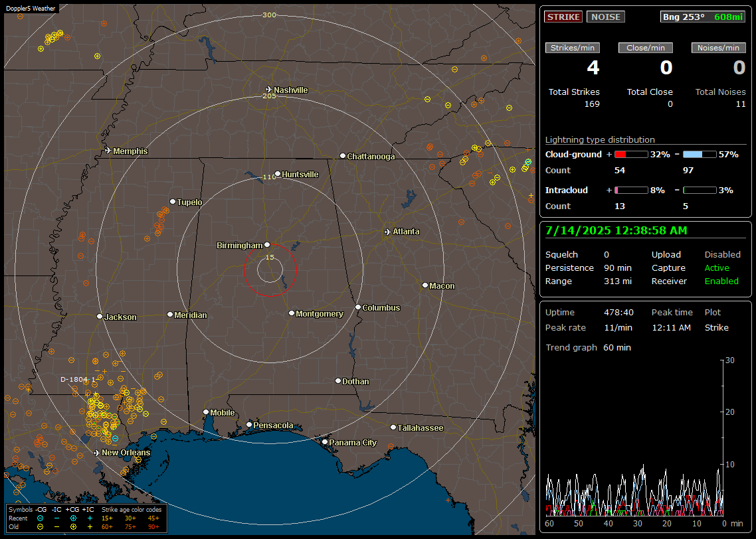Click the Birmingham city marker
Viewport: 756px width, 539px height.
[267, 245]
